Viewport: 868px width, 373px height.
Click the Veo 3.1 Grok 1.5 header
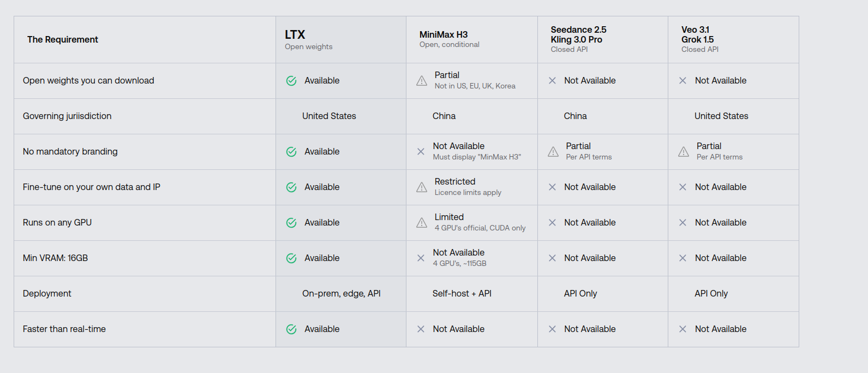[x=733, y=40]
